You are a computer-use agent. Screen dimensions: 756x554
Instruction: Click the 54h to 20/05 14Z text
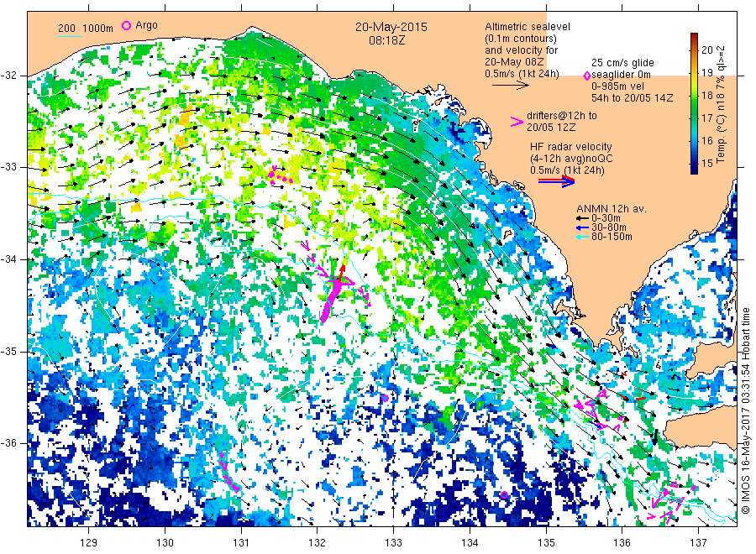tap(632, 98)
